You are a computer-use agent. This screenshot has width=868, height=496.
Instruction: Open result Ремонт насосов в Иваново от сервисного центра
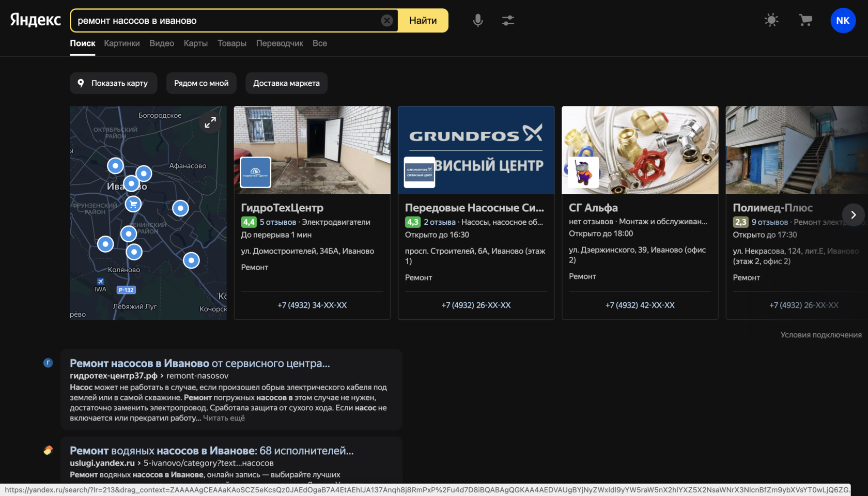(199, 363)
